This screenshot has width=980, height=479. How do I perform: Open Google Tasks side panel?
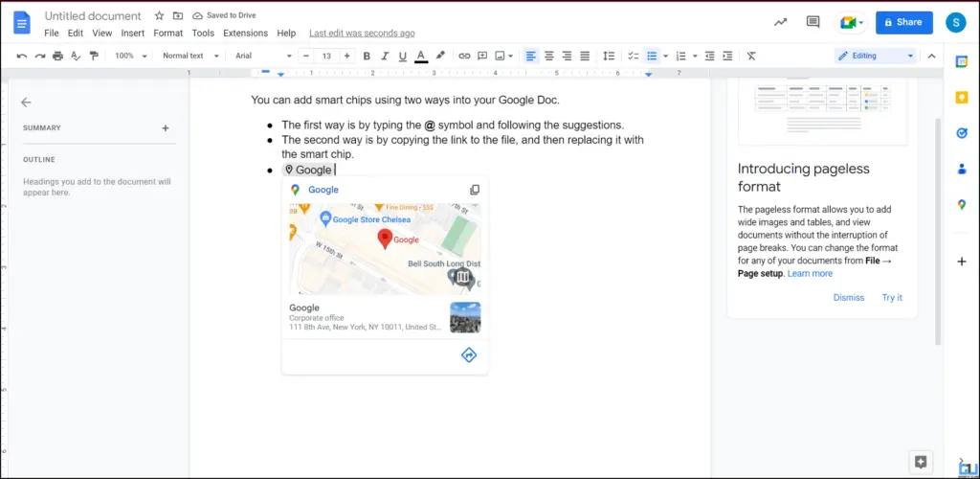pos(962,133)
